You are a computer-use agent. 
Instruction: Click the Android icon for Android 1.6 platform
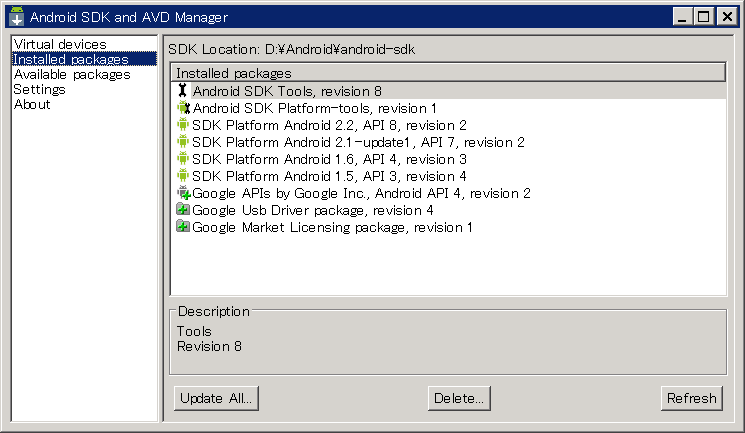(182, 159)
